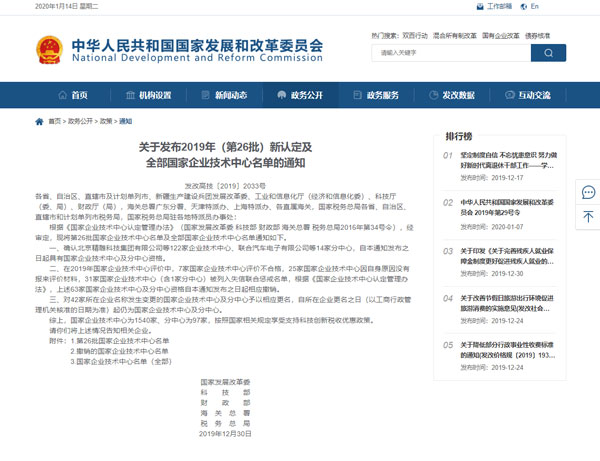600x461 pixels.
Task: Click the national emblem logo
Action: pos(49,50)
